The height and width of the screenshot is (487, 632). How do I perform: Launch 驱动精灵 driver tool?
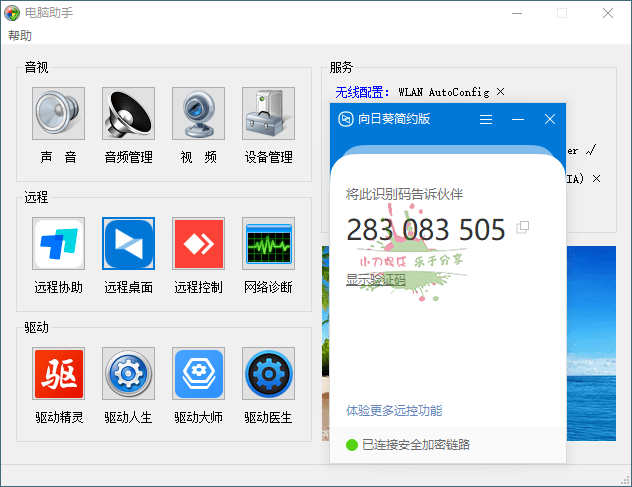coord(58,373)
